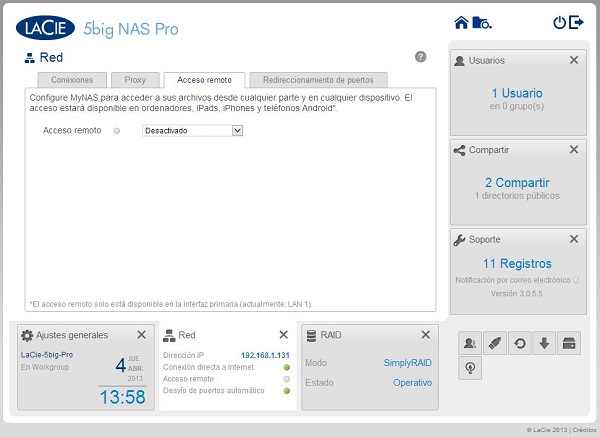Click Conexión directa a Internet green indicator

(287, 367)
